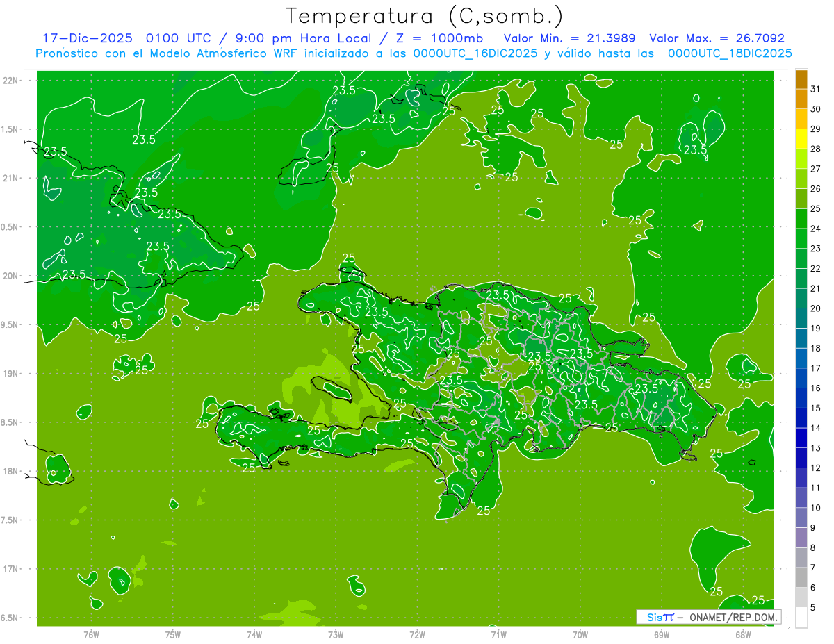Pick the orange swatch between 30 and 31
Viewport: 834px width, 644px height.
click(x=801, y=99)
